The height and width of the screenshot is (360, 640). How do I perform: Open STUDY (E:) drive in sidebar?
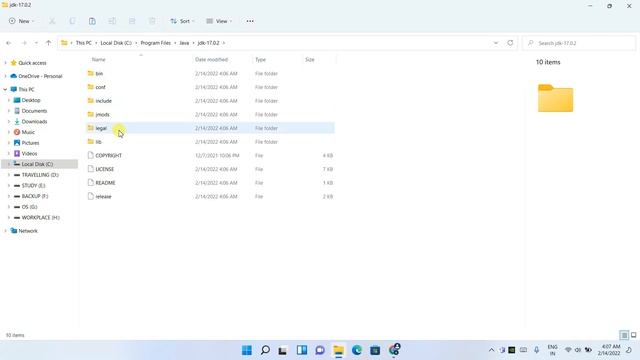tap(33, 185)
